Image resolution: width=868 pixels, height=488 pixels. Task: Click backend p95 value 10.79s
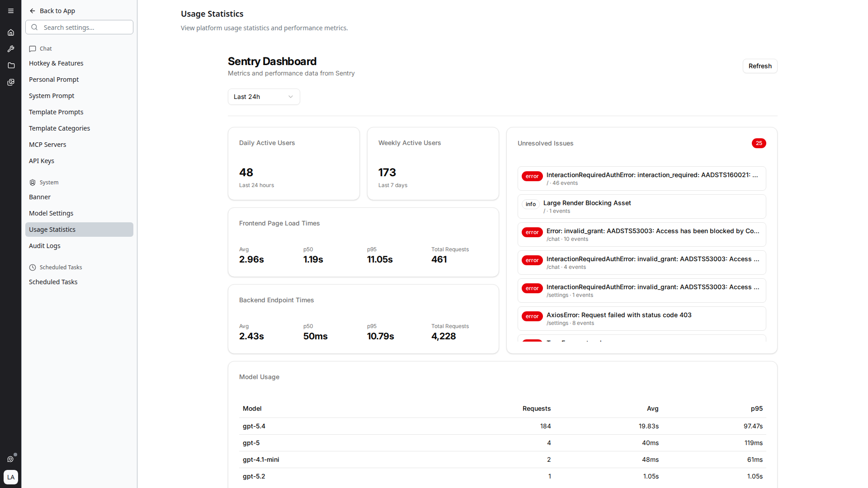point(381,336)
